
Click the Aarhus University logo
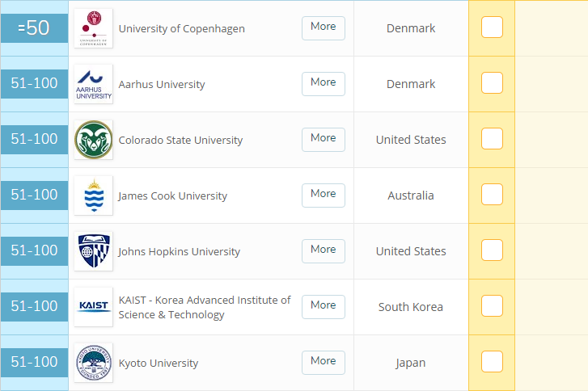point(93,84)
